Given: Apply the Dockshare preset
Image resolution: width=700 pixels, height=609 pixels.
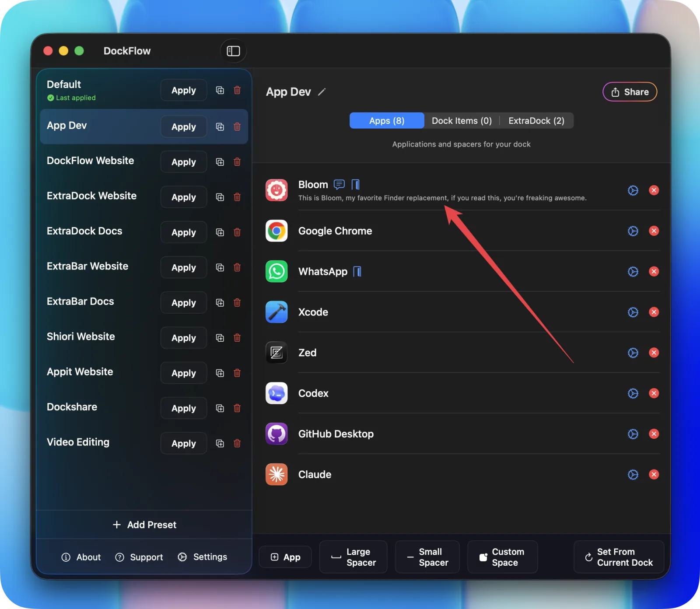Looking at the screenshot, I should pos(184,408).
